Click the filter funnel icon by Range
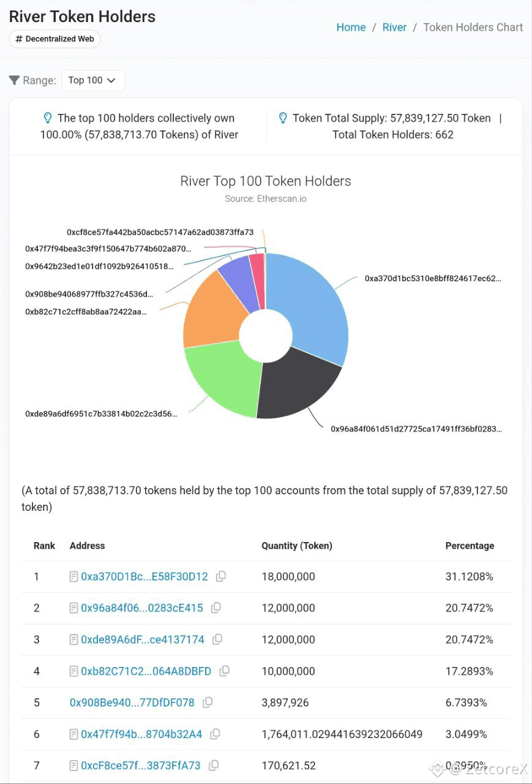The width and height of the screenshot is (532, 784). [x=14, y=80]
